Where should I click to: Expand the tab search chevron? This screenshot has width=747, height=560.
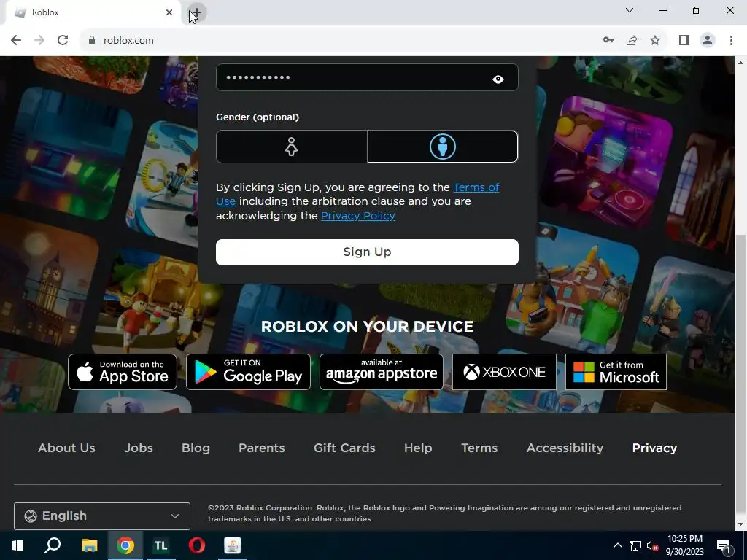tap(630, 10)
